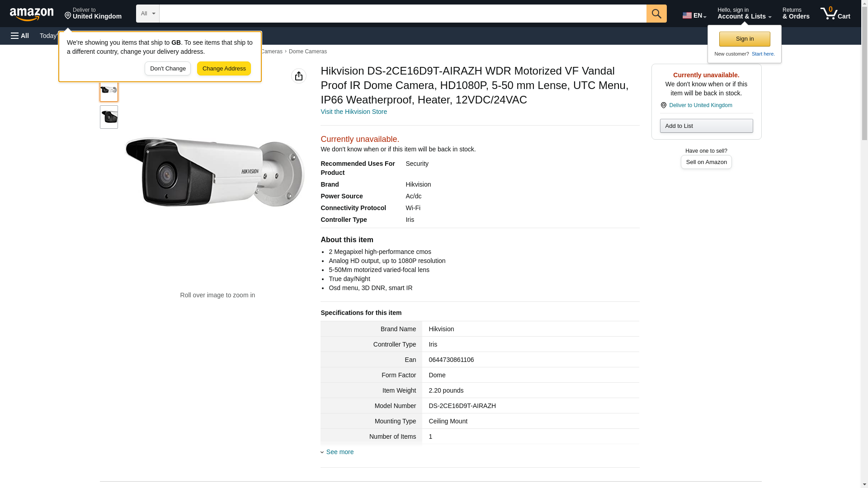Expand See more specifications

(x=340, y=452)
